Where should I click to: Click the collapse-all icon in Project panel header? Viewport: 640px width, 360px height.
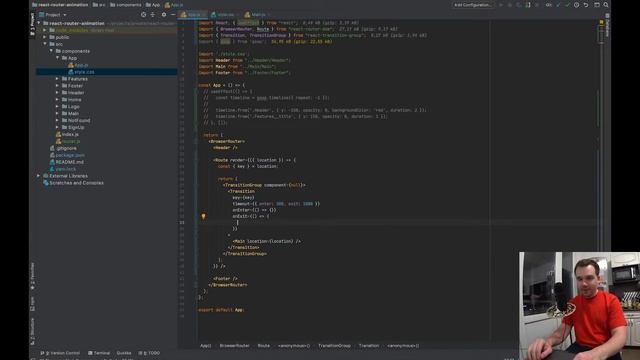click(x=153, y=15)
